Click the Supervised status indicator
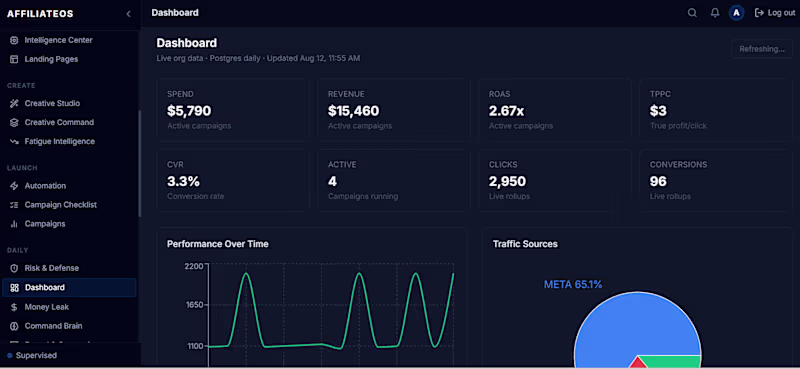The image size is (800, 369). pos(32,355)
